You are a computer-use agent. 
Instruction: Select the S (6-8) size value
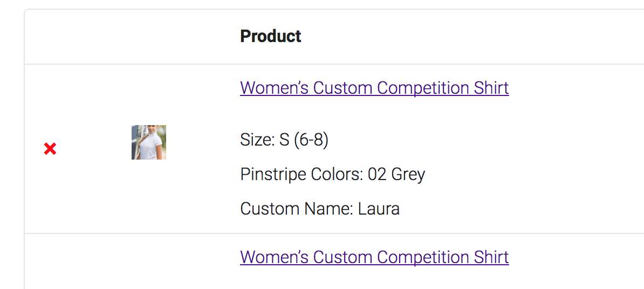coord(304,140)
